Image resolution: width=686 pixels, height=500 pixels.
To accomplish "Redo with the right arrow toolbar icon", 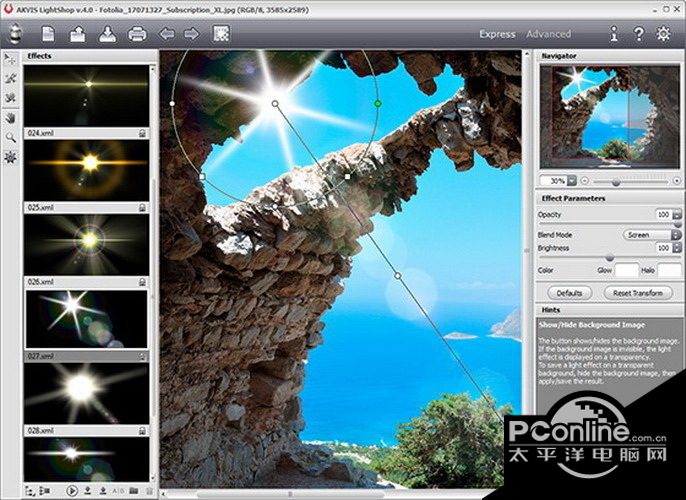I will click(x=191, y=34).
